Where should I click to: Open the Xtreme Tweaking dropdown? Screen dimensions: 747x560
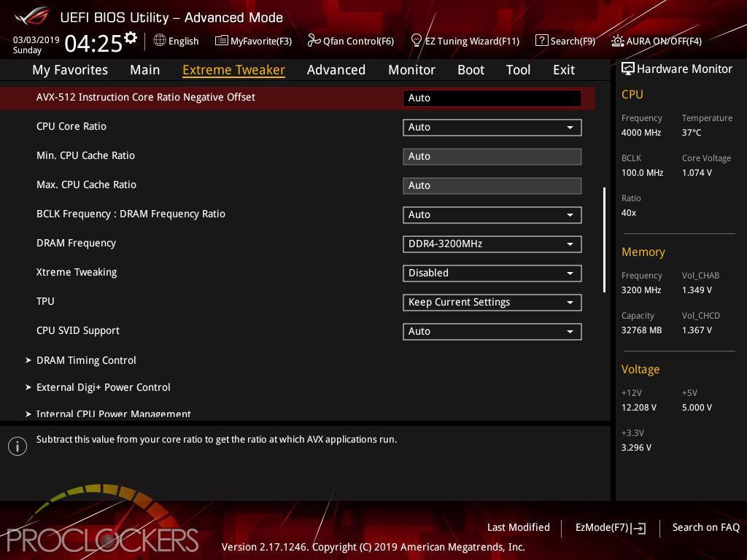[x=492, y=273]
